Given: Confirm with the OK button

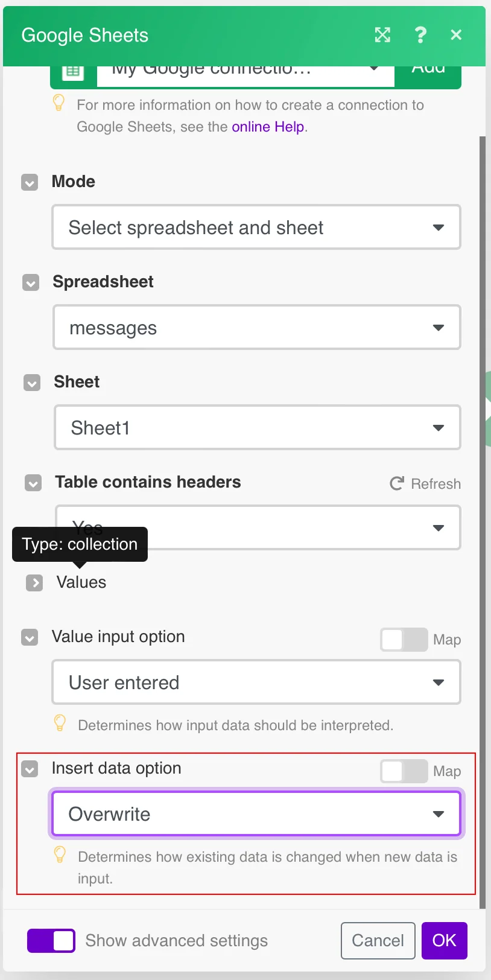Looking at the screenshot, I should (x=445, y=941).
